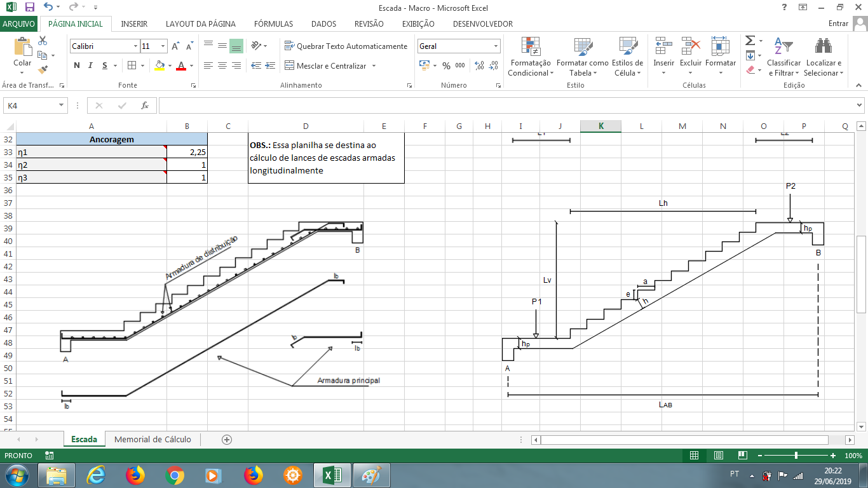Click the Inserir cells button
The height and width of the screenshot is (488, 868).
click(664, 57)
